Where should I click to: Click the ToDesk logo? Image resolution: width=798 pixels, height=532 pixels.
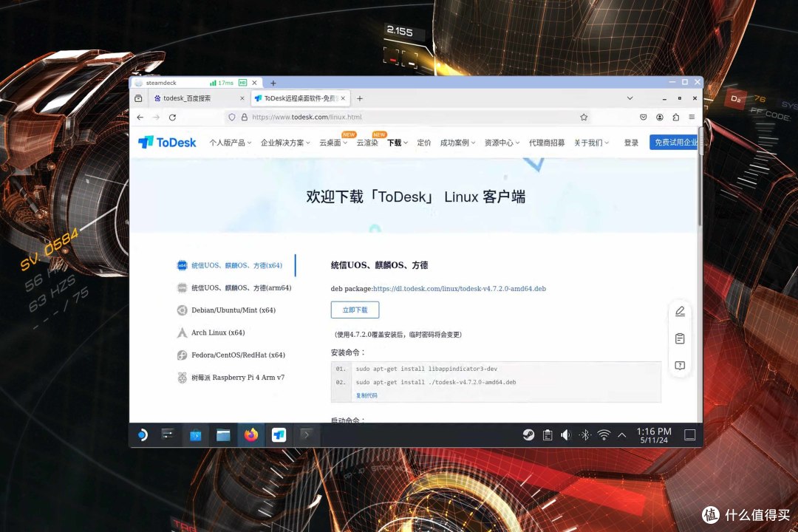[167, 143]
